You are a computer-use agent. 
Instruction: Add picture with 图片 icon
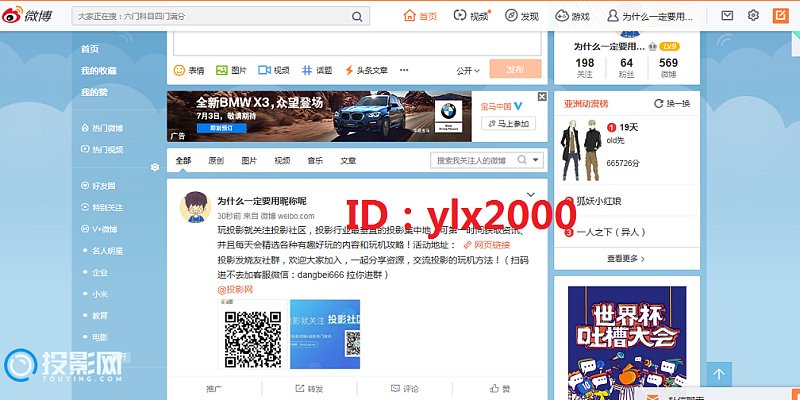tap(231, 70)
